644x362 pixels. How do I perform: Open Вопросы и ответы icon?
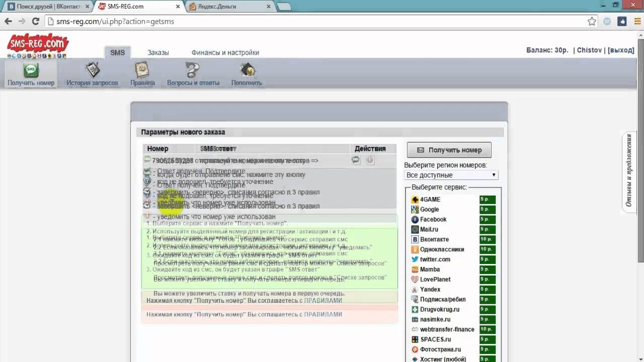click(193, 74)
